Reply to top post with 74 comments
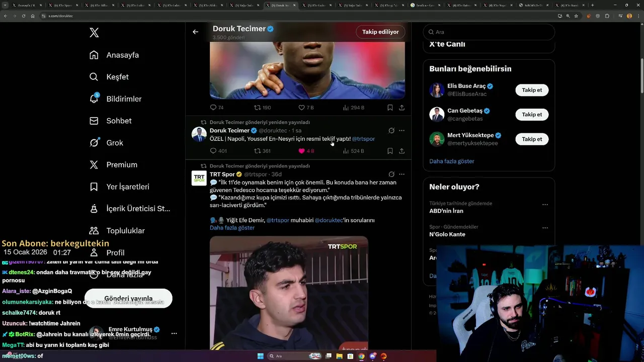Viewport: 644px width, 362px height. click(217, 108)
